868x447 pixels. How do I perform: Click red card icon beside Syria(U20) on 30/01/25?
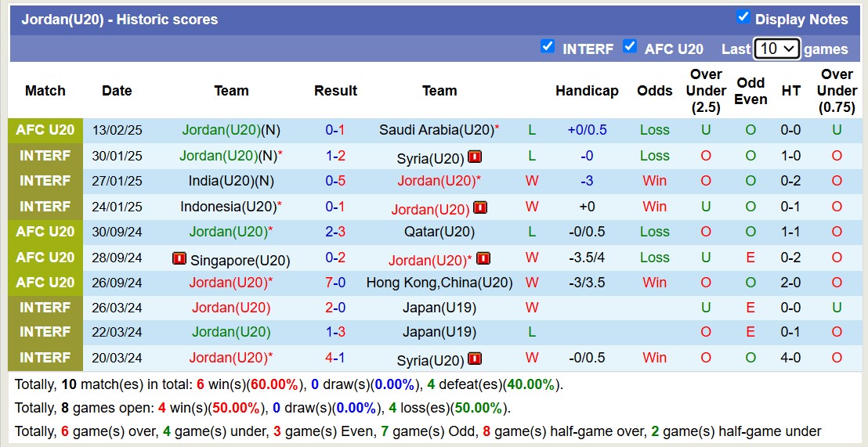click(474, 157)
